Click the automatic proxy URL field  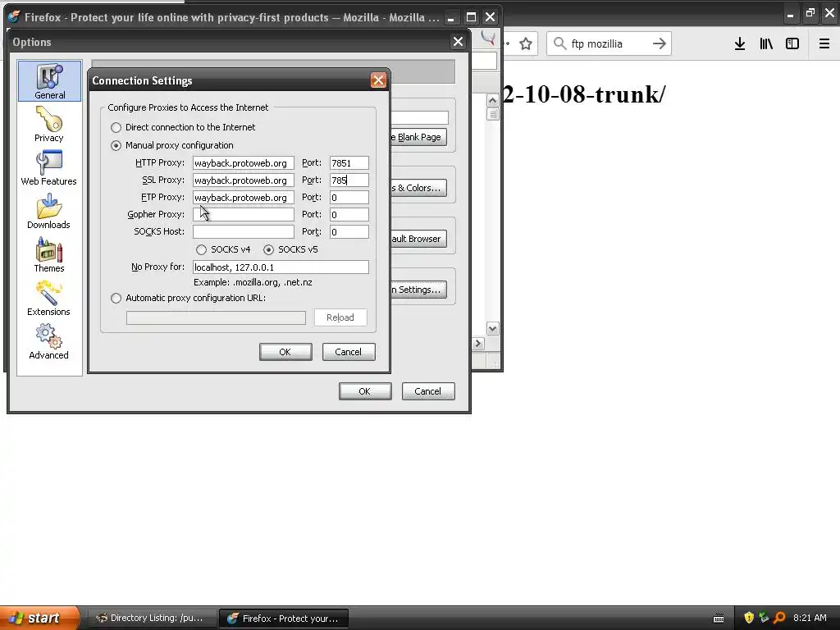[x=216, y=317]
